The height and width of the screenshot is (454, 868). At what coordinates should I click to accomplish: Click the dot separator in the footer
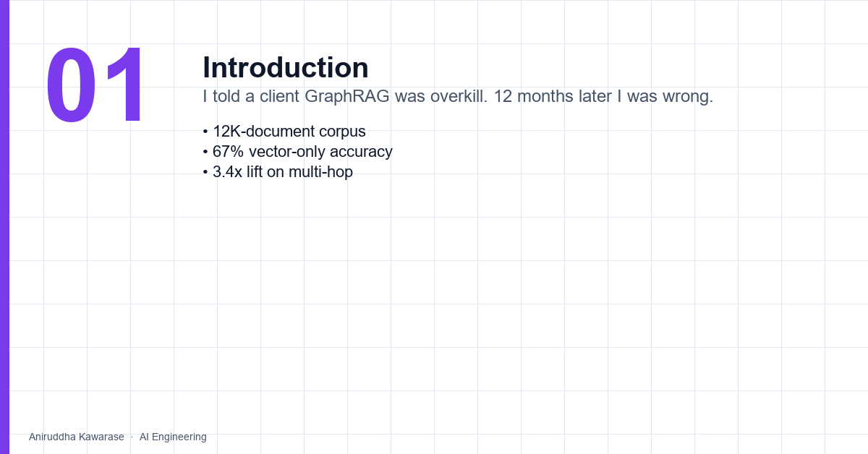click(132, 437)
